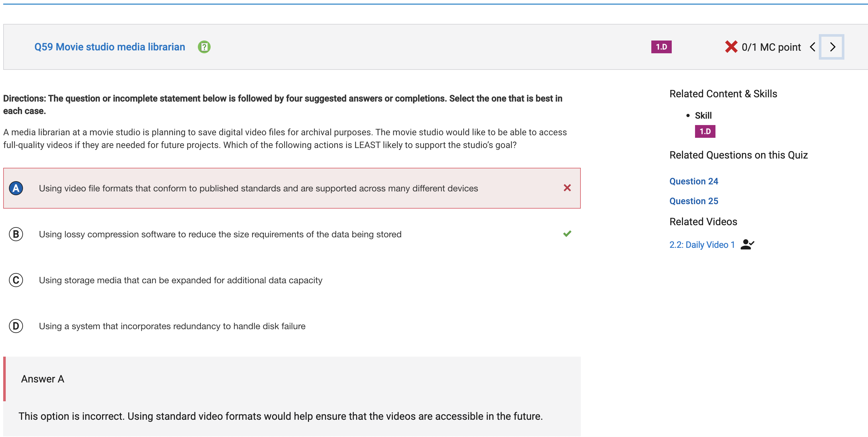Click the redundancy for disk failure option text
This screenshot has width=868, height=437.
pyautogui.click(x=172, y=326)
